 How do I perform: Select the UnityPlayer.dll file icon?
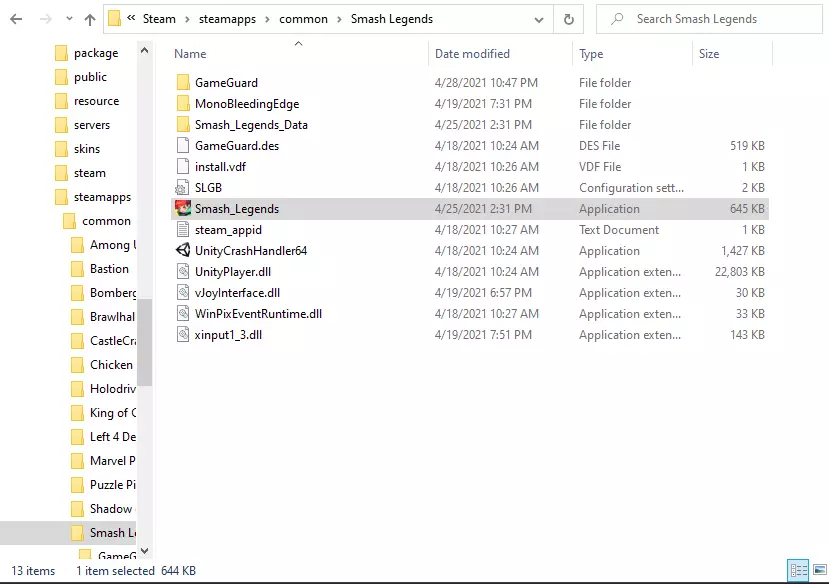[183, 272]
